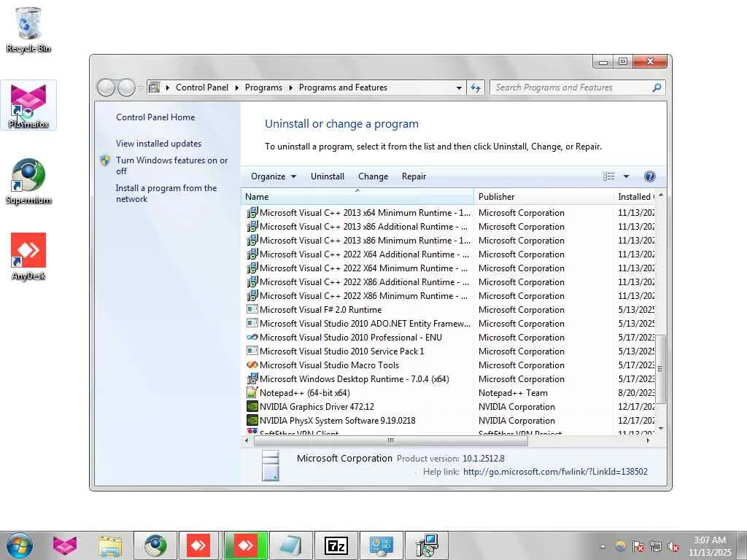Viewport: 747px width, 560px height.
Task: Click the Forward navigation arrow button
Action: point(126,87)
